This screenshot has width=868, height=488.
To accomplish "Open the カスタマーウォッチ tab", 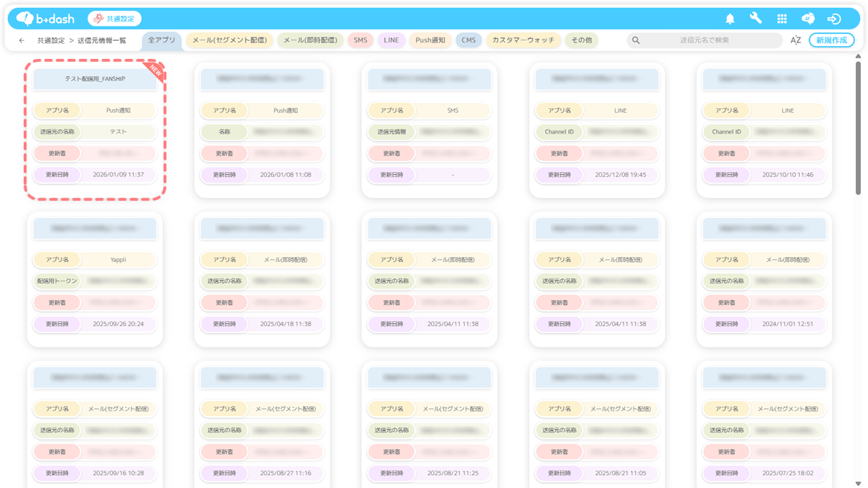I will click(x=523, y=40).
